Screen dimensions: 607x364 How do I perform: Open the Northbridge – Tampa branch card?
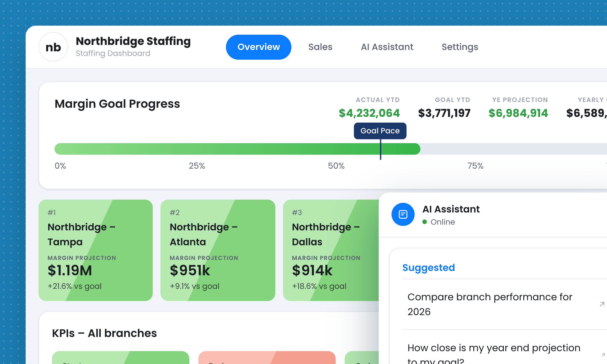pos(96,250)
